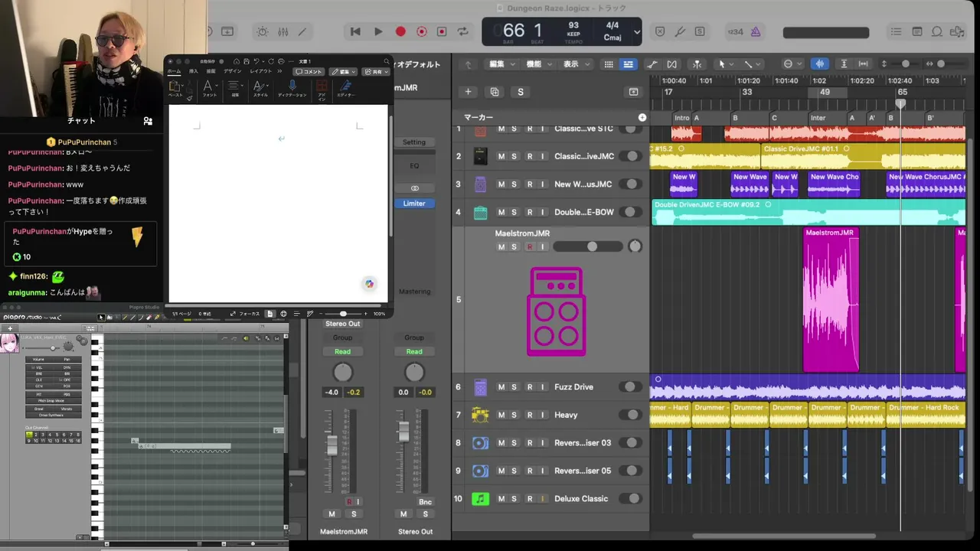This screenshot has height=551, width=980.
Task: Open the Loop Browser
Action: coord(936,31)
